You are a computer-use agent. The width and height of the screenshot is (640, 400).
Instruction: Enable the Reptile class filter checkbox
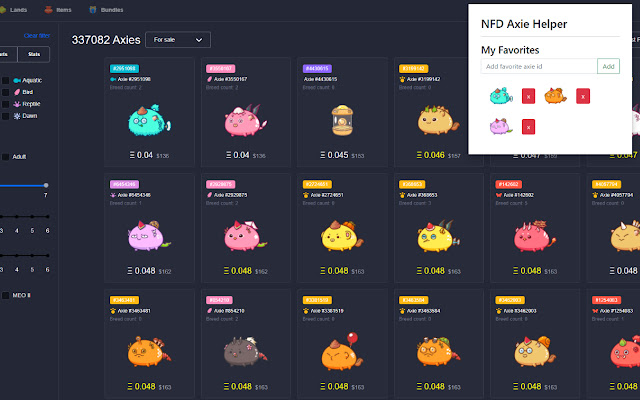coord(6,104)
